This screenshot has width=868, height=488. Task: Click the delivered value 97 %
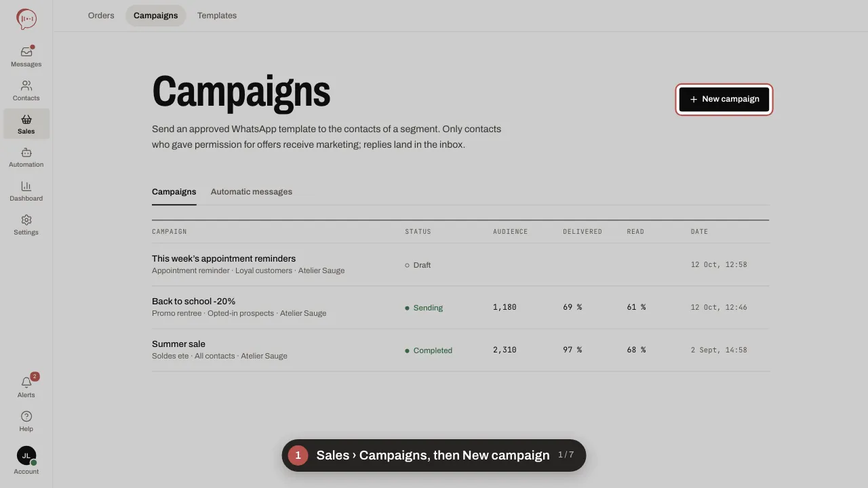click(x=572, y=350)
